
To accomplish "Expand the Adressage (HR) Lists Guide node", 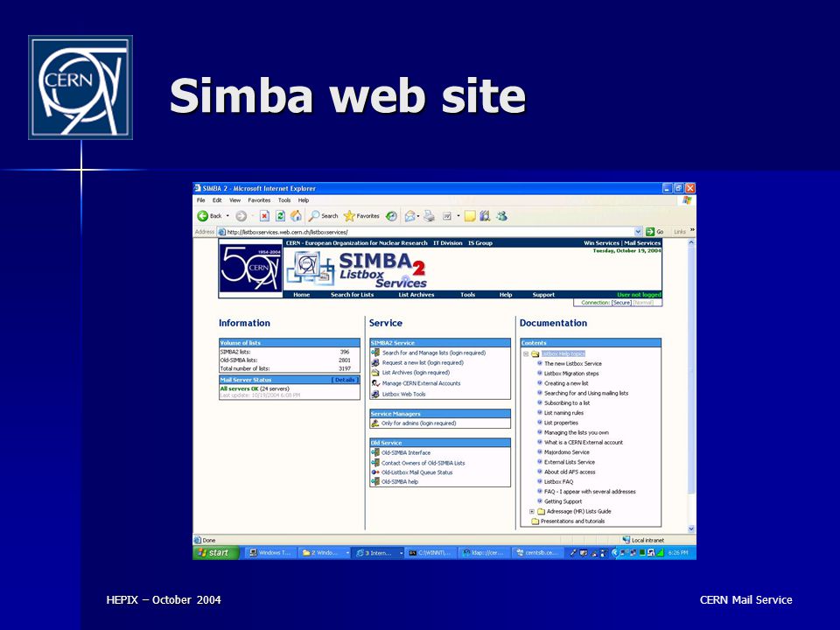I will pos(531,512).
